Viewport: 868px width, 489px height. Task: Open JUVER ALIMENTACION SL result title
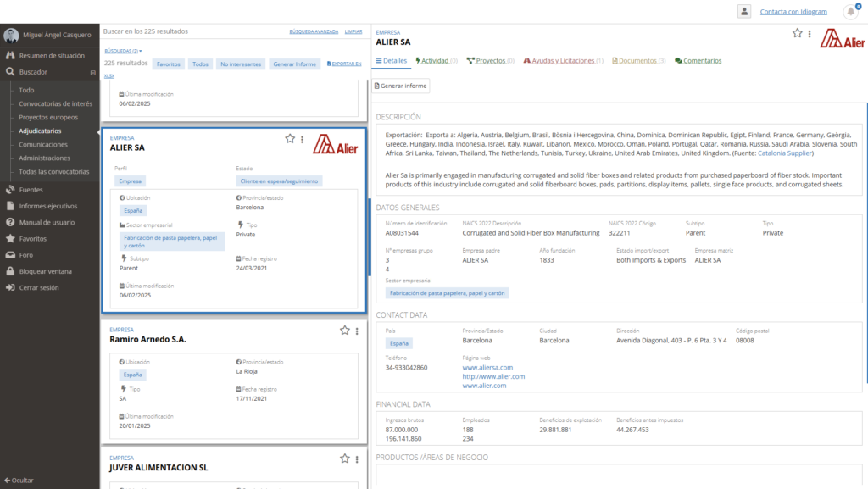click(159, 468)
